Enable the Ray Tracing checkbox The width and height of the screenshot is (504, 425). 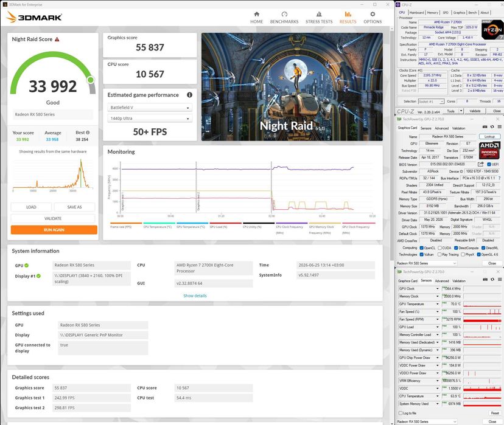[x=439, y=254]
